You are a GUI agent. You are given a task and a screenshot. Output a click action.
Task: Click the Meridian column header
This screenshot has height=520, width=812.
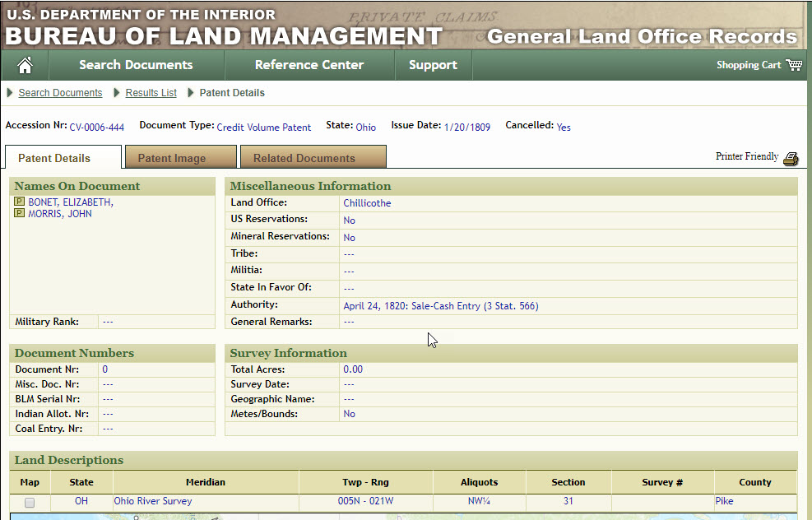[x=206, y=482]
